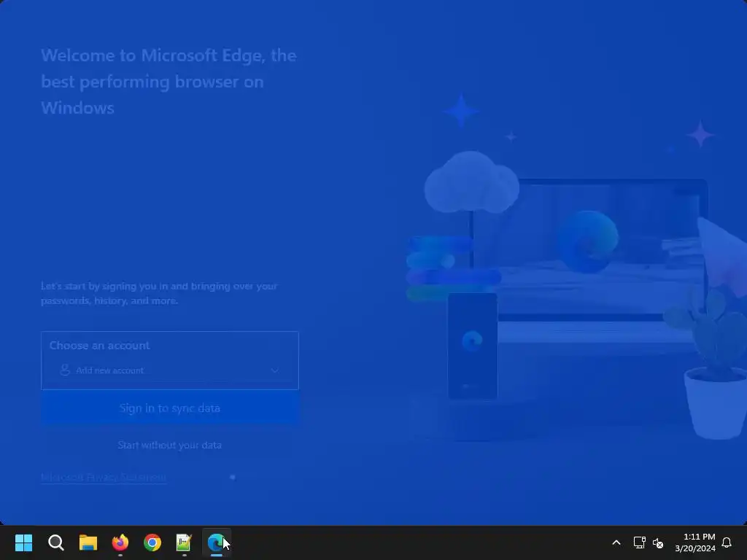The image size is (747, 560).
Task: Open the notifications bell
Action: pos(727,542)
